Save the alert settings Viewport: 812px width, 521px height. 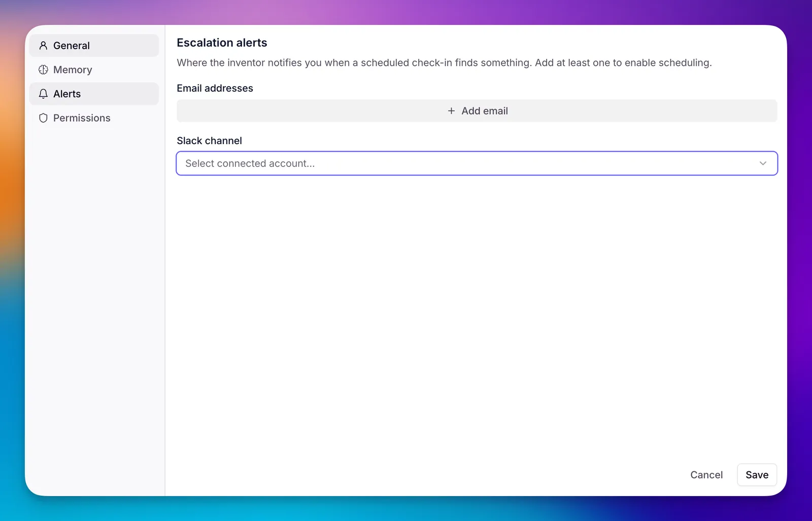(x=757, y=475)
